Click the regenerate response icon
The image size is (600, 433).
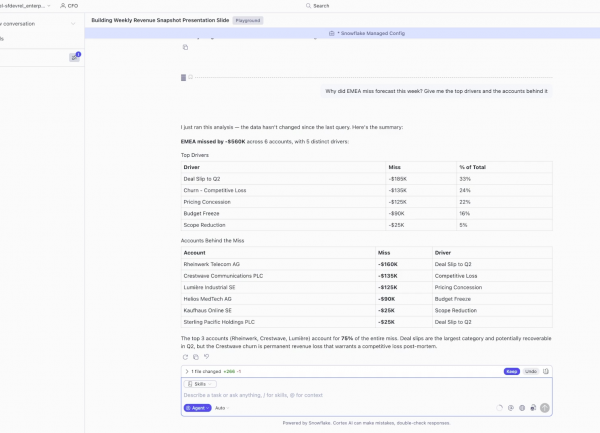pos(185,357)
